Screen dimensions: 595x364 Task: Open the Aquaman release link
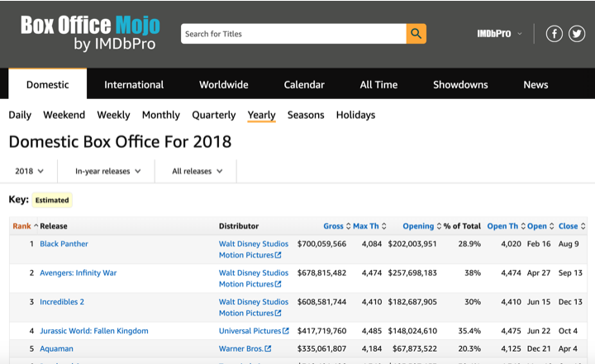coord(56,348)
